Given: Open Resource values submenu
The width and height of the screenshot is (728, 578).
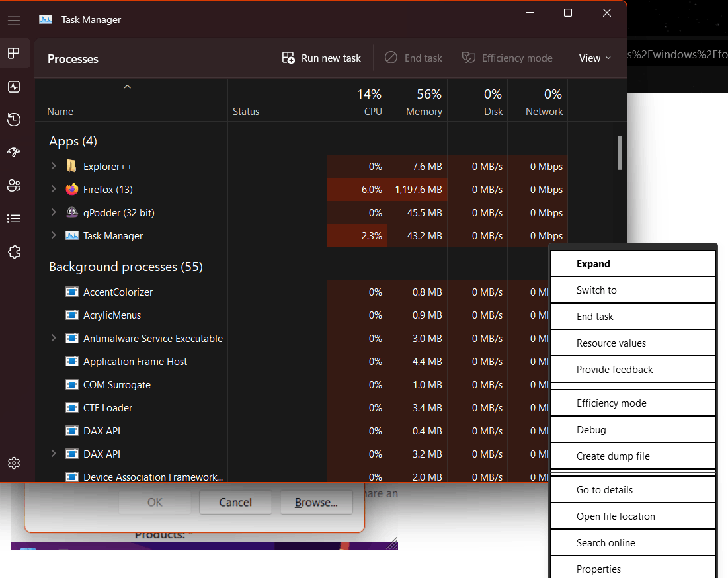Looking at the screenshot, I should point(633,343).
